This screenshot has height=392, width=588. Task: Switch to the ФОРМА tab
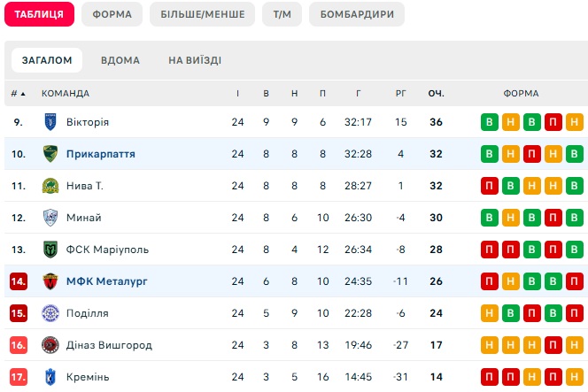pyautogui.click(x=112, y=14)
